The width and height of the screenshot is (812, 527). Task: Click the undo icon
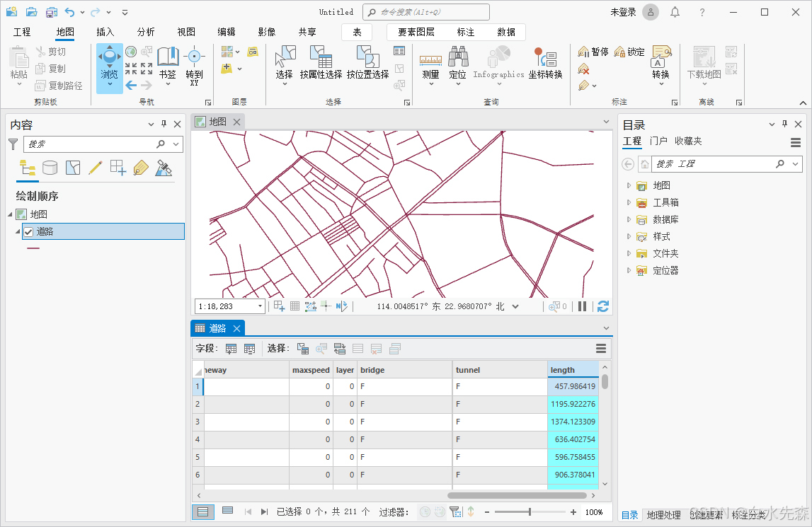[69, 12]
